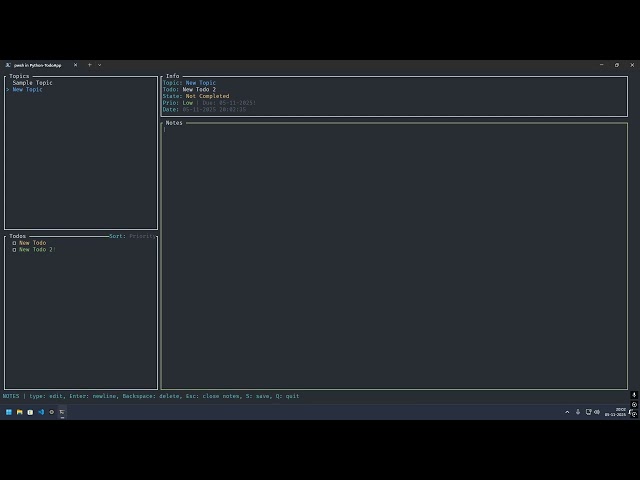Click the Sort: Priority label in Todos

[x=132, y=236]
